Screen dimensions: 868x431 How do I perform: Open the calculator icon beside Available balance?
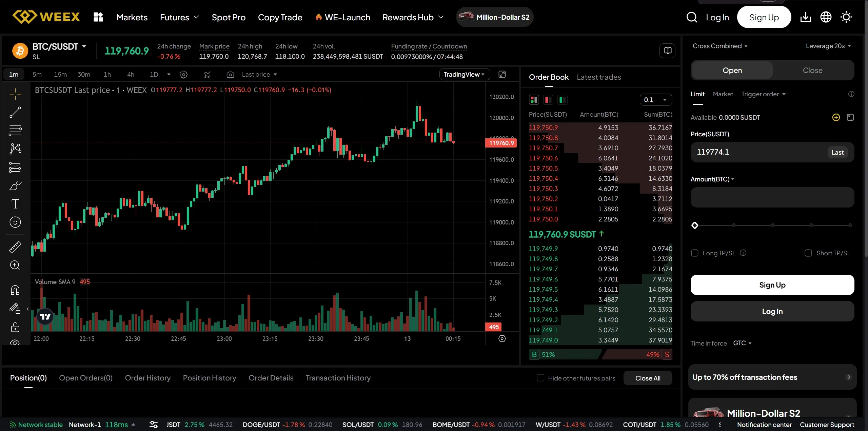pyautogui.click(x=850, y=117)
